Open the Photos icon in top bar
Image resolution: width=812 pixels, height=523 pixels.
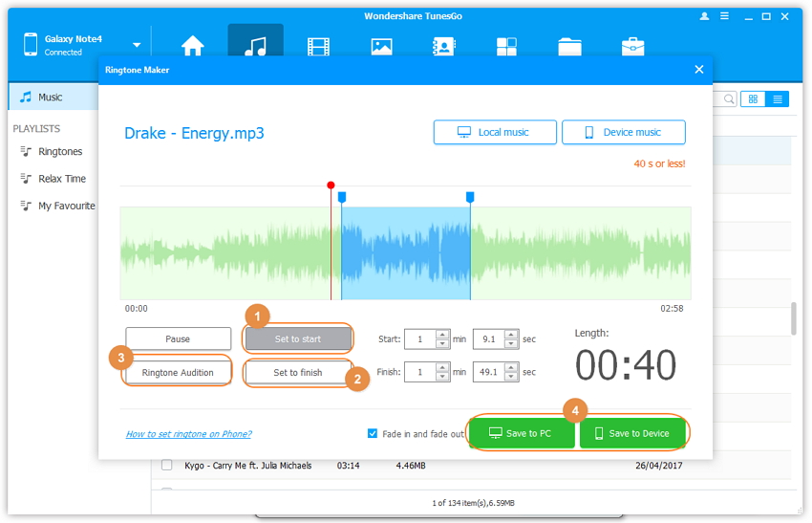tap(381, 47)
